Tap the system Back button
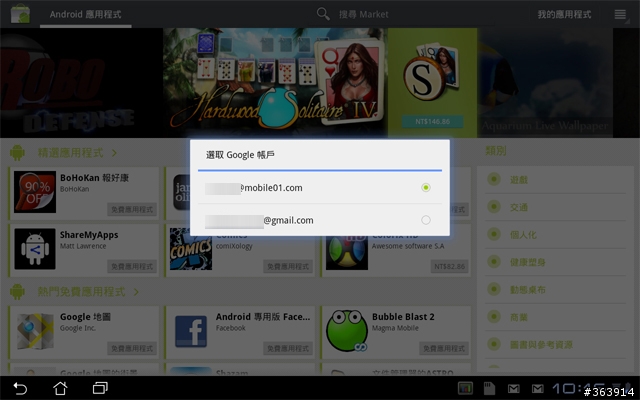This screenshot has width=640, height=400. [20, 388]
